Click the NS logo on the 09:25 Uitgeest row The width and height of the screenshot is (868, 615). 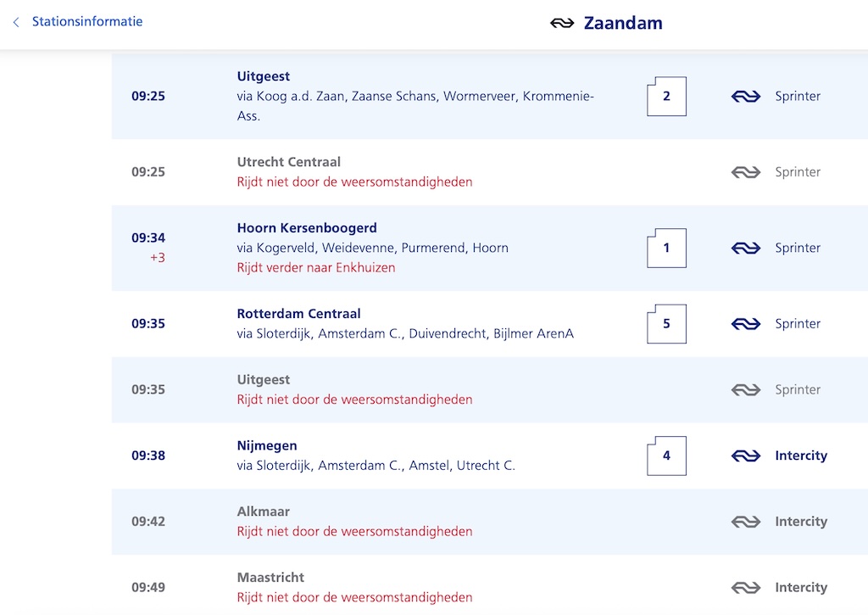[746, 97]
